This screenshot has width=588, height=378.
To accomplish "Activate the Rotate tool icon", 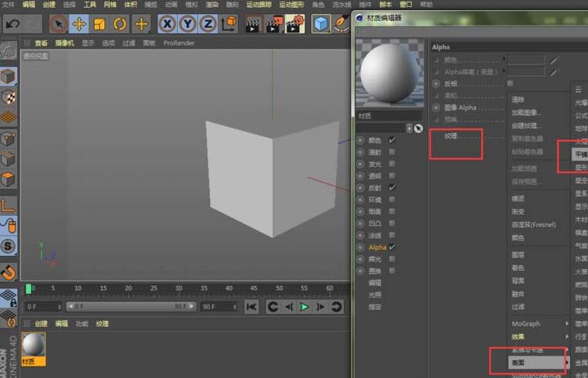I will pos(120,24).
